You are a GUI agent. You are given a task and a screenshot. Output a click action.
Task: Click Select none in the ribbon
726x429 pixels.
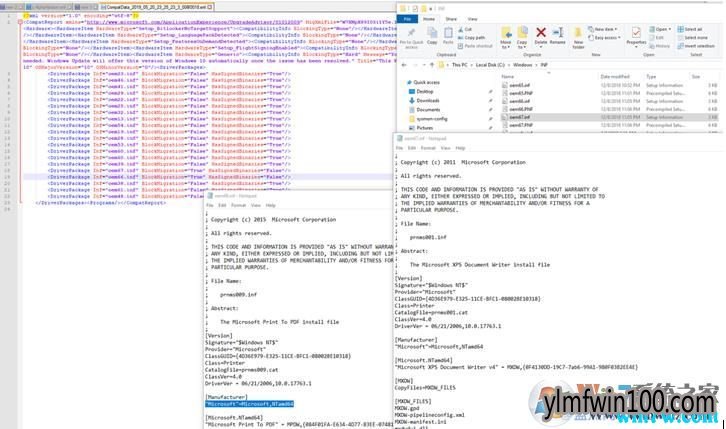[693, 37]
